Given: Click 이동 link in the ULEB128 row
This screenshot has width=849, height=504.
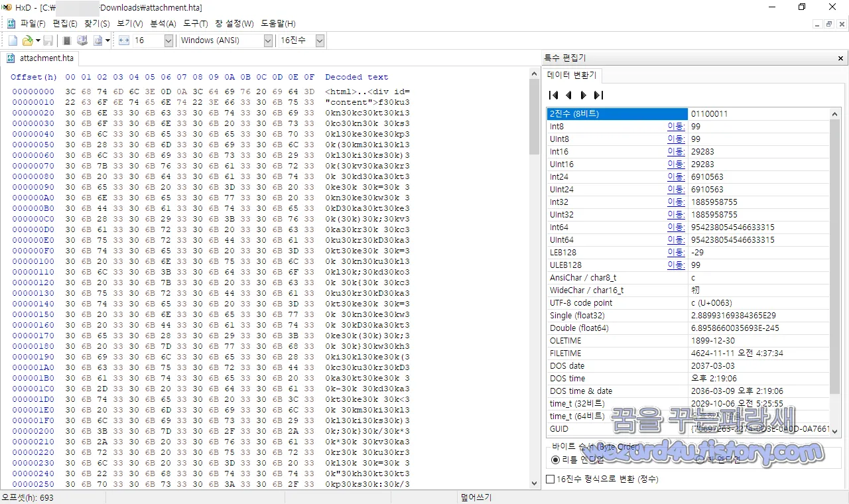Looking at the screenshot, I should [x=676, y=265].
